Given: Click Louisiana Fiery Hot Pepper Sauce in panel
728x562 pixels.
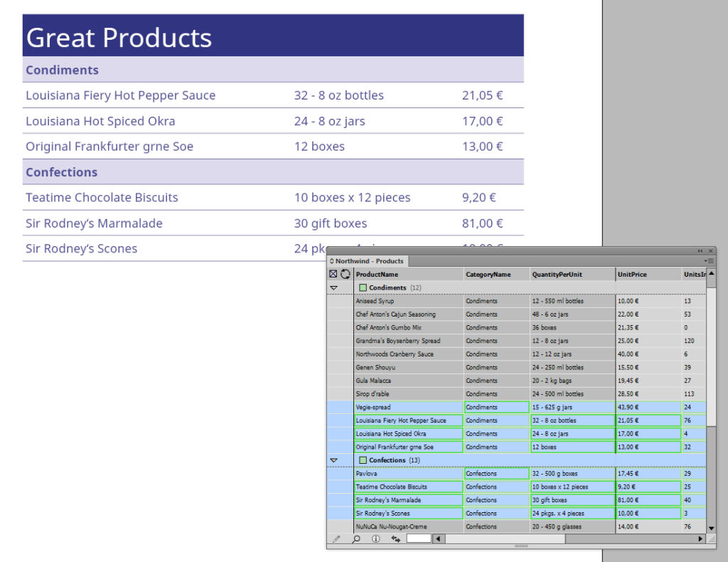Looking at the screenshot, I should [x=409, y=420].
